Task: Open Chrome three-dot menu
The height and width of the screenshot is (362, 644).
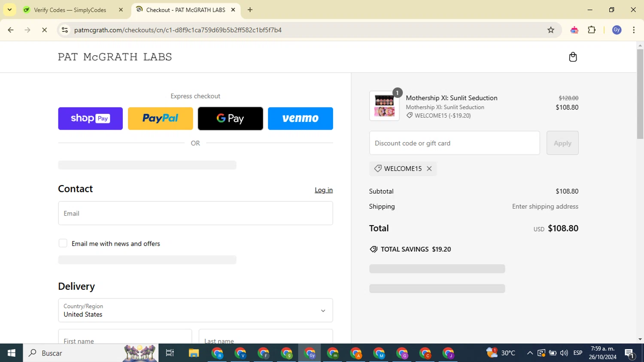Action: [x=634, y=30]
